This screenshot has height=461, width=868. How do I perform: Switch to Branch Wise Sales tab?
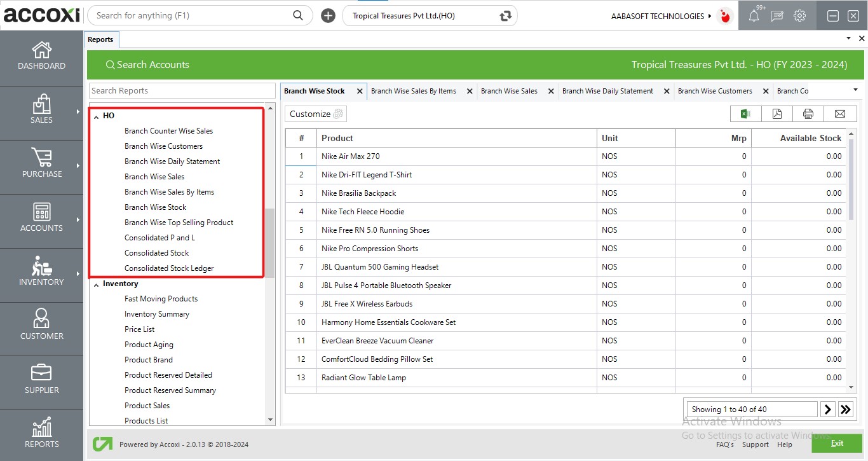tap(509, 91)
